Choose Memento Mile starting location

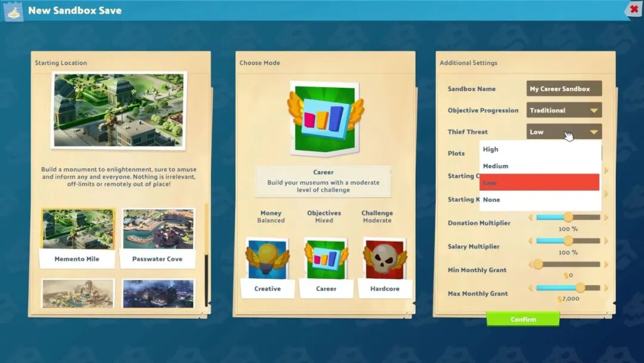point(77,238)
